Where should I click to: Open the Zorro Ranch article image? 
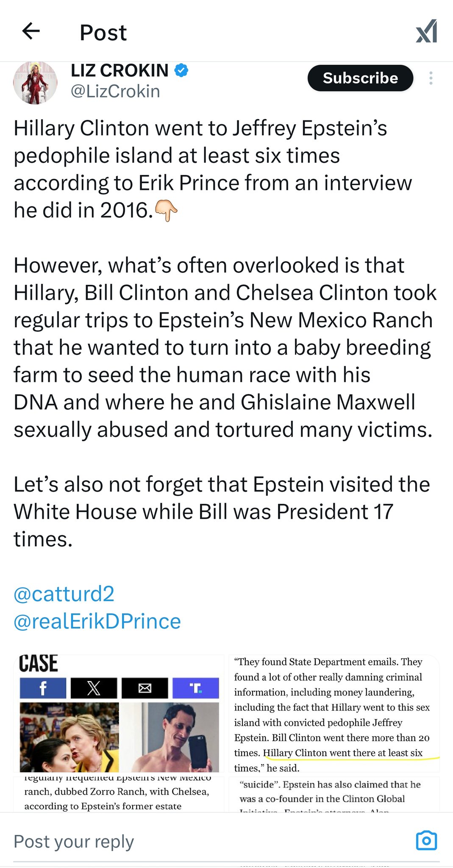tap(119, 793)
